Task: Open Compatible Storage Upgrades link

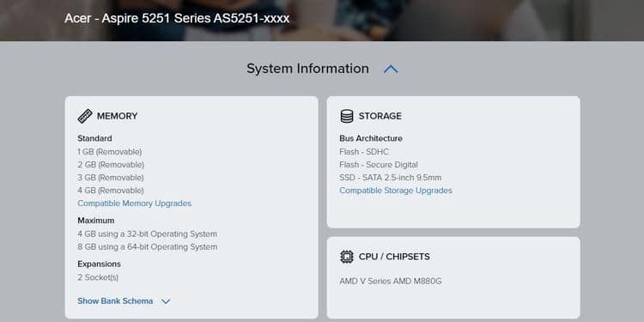Action: coord(396,191)
